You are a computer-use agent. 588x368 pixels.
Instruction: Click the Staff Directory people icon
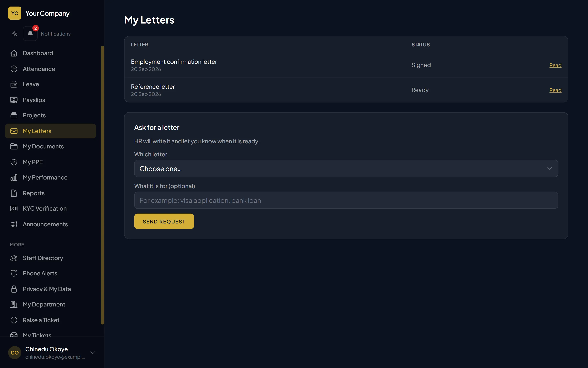tap(14, 258)
